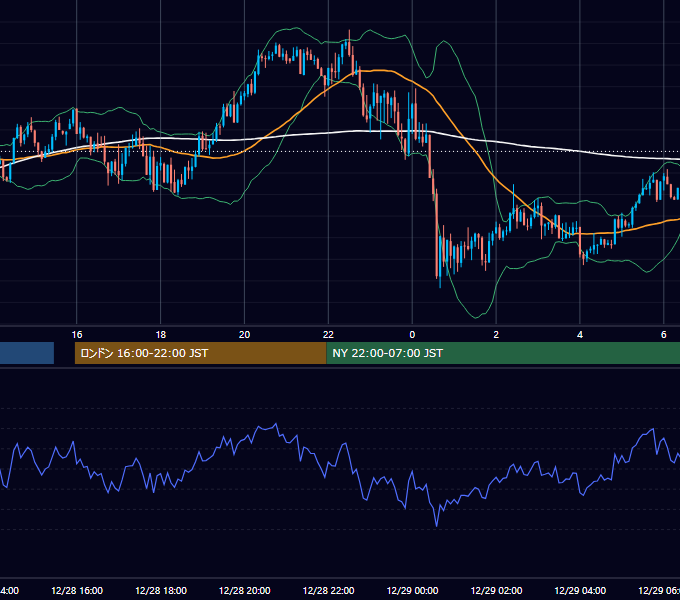
Task: Select the ロンドン 16:00-22:00 JST session bar
Action: (x=200, y=353)
